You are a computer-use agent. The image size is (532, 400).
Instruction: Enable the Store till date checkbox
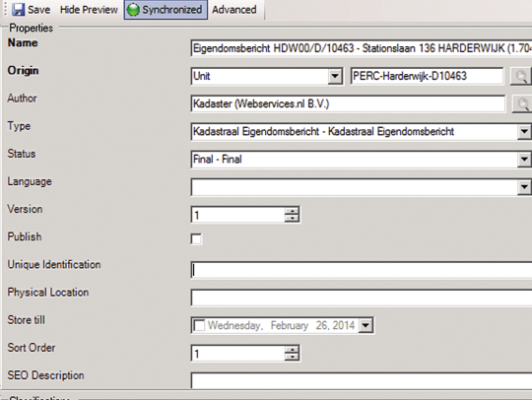click(199, 326)
